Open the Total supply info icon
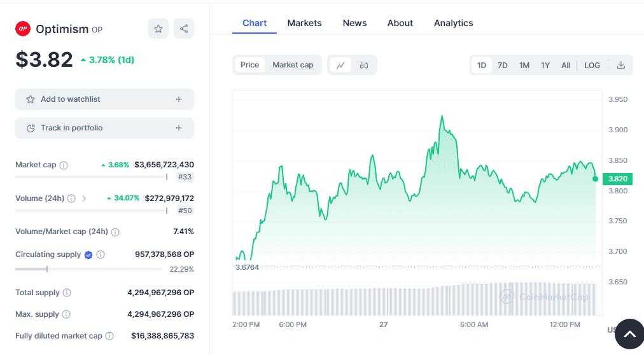 click(67, 293)
